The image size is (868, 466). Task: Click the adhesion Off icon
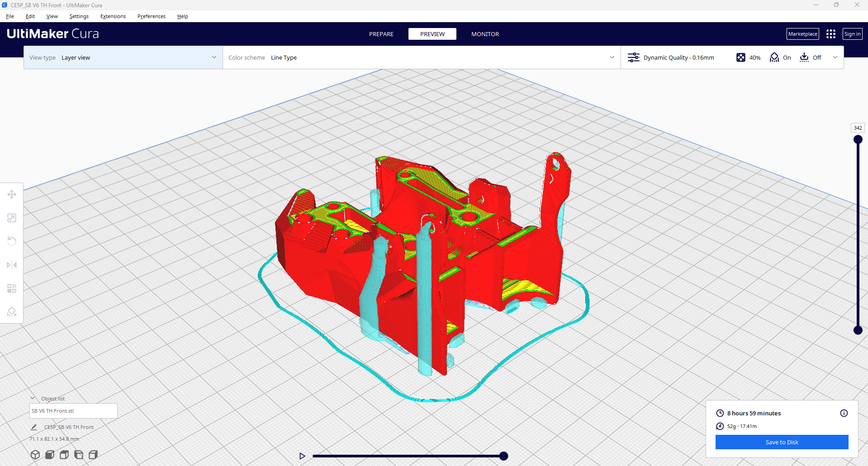coord(804,57)
